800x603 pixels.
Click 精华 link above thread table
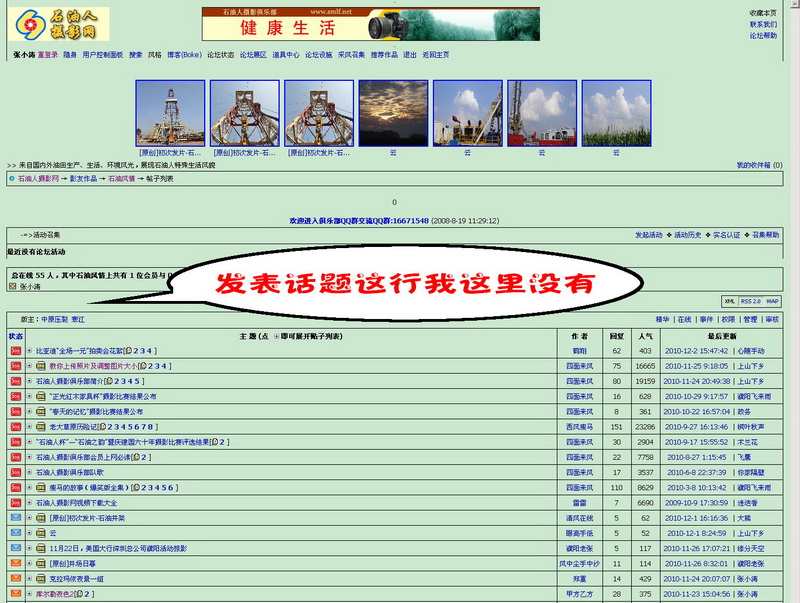(x=662, y=319)
